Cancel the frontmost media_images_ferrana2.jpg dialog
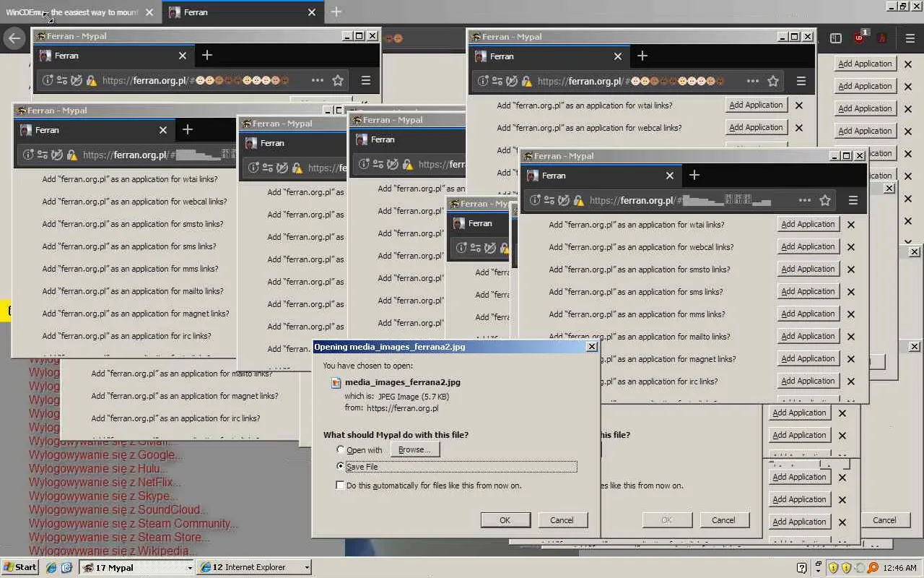This screenshot has width=924, height=578. click(562, 520)
